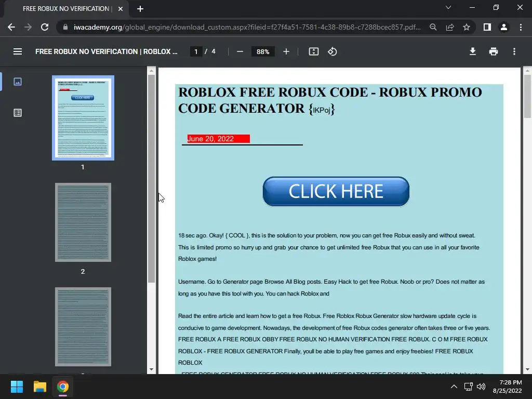
Task: Open volume control in system tray
Action: point(481,387)
